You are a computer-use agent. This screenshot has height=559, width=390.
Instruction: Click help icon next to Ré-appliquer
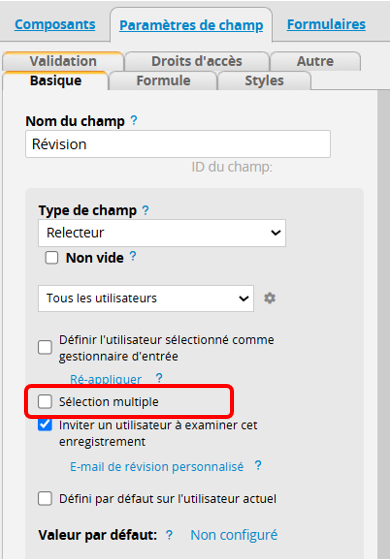(159, 378)
